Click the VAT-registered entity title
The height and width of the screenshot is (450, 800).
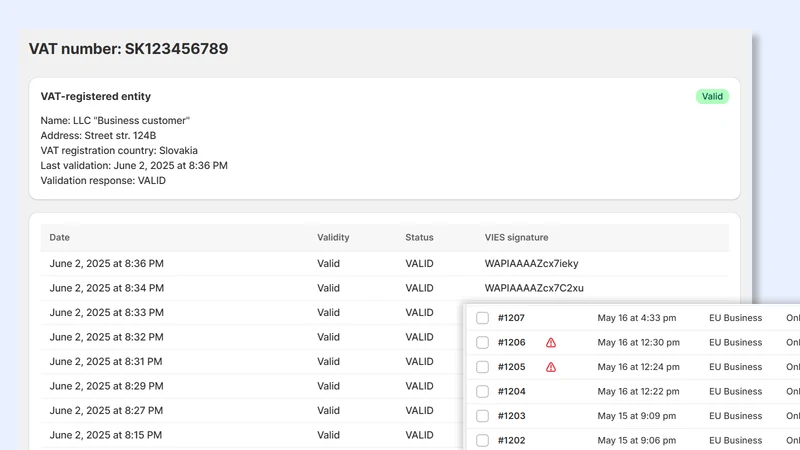pyautogui.click(x=96, y=96)
